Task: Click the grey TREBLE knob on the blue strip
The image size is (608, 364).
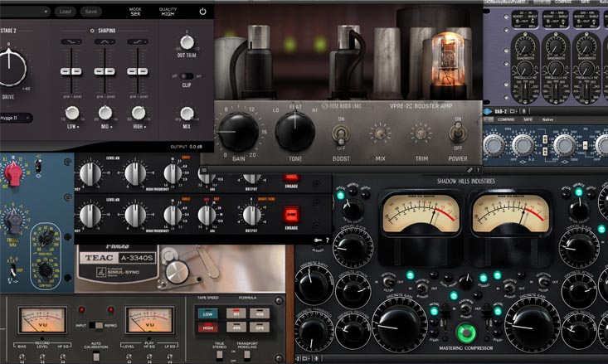Action: [14, 222]
